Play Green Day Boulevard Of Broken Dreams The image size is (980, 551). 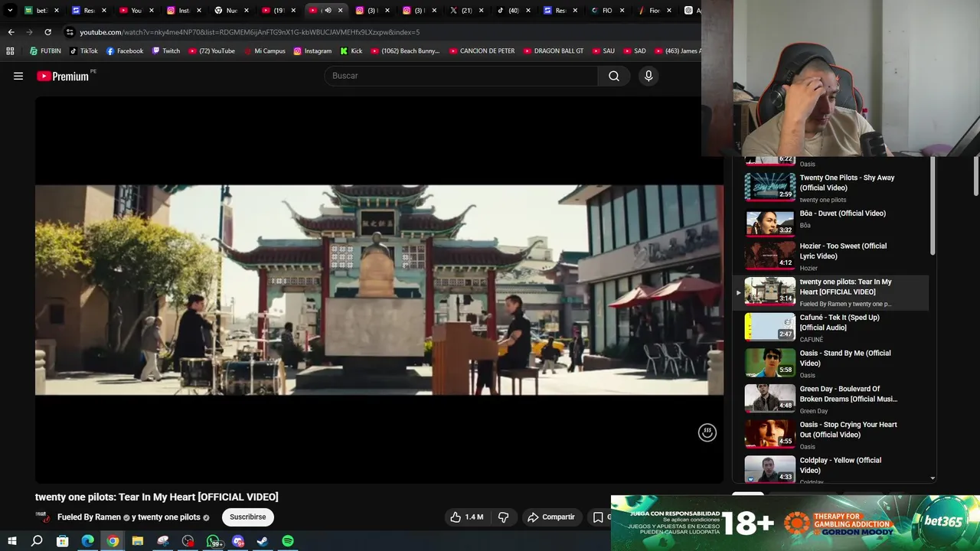click(831, 398)
